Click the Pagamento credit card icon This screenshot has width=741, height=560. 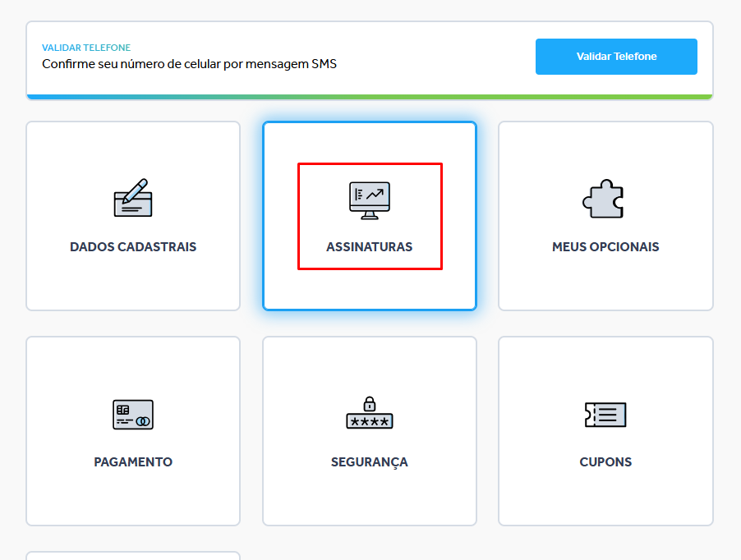click(x=133, y=415)
